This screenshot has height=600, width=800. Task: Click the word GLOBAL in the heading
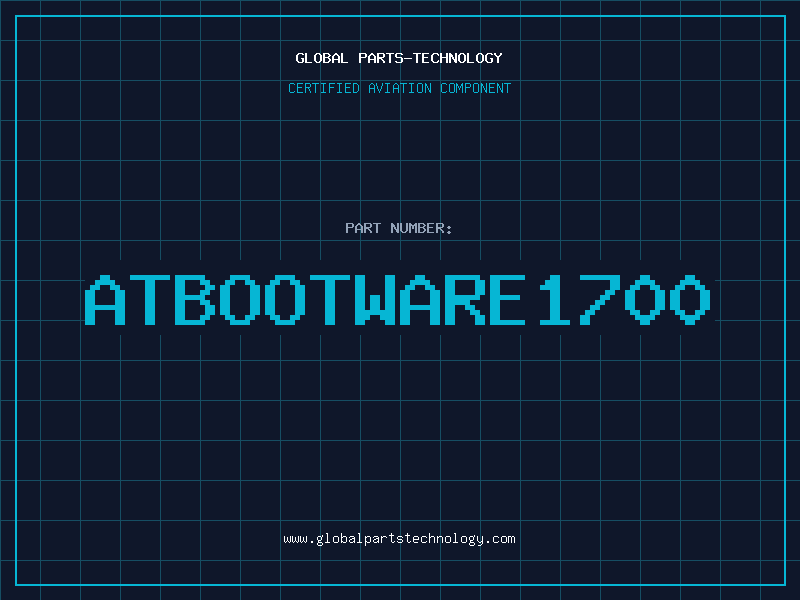[x=321, y=58]
